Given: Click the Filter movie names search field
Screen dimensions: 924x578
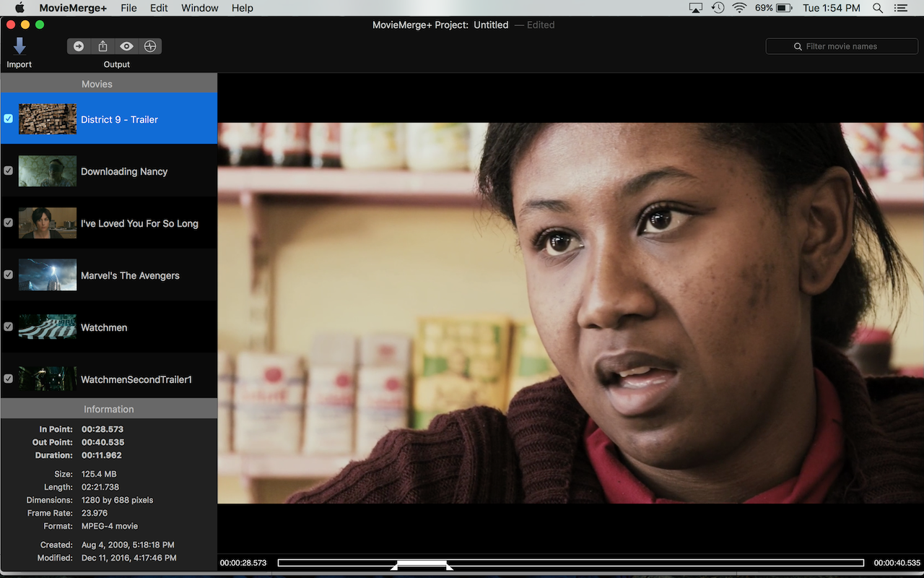Looking at the screenshot, I should click(x=842, y=46).
